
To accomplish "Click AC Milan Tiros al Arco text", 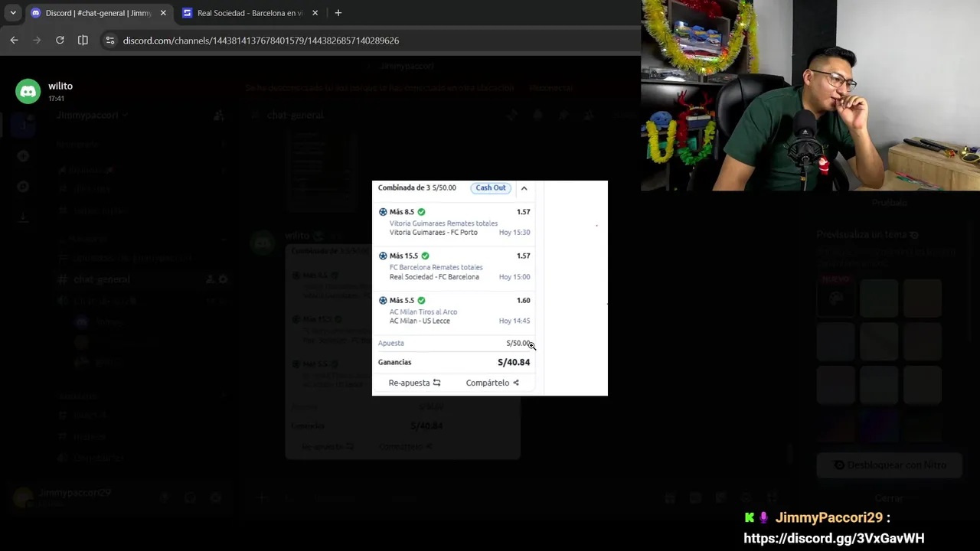I will 423,311.
